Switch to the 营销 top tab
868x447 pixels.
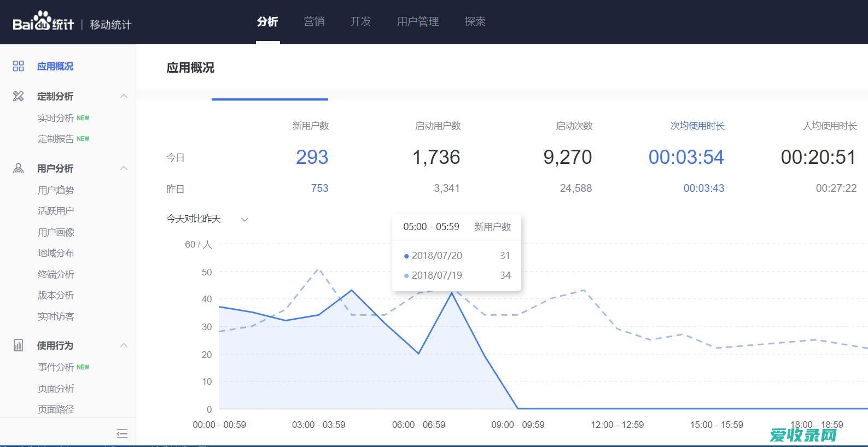pos(314,22)
